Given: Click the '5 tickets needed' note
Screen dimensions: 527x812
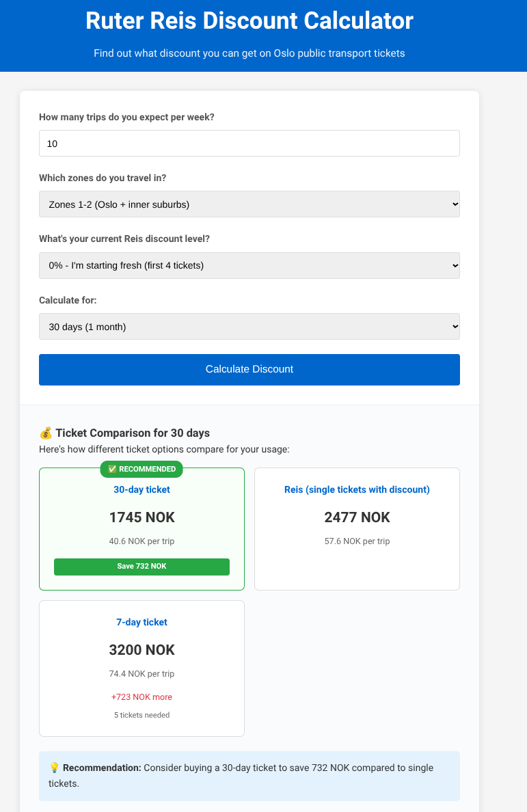Looking at the screenshot, I should point(142,715).
